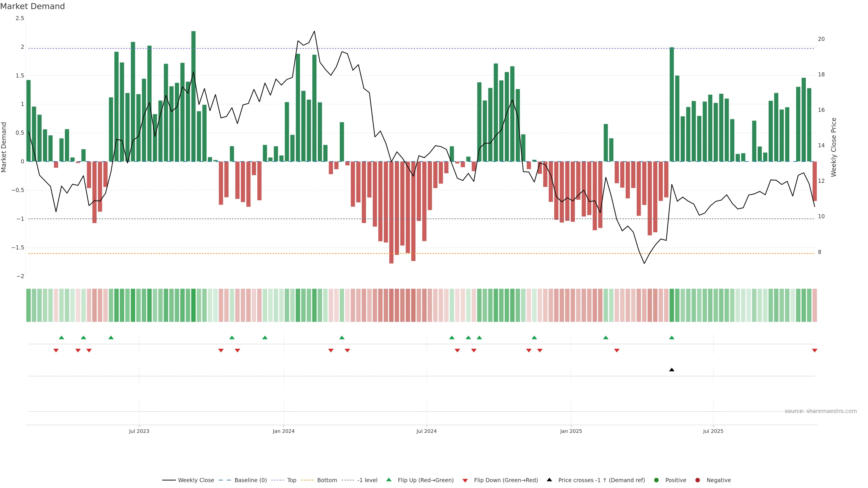Click the last red flip-down marker at far right
This screenshot has width=868, height=488.
(814, 351)
